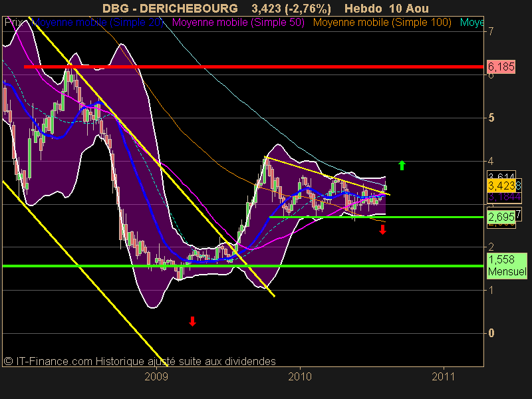
Task: Click the red down arrow below the 2,695 line
Action: (x=383, y=229)
